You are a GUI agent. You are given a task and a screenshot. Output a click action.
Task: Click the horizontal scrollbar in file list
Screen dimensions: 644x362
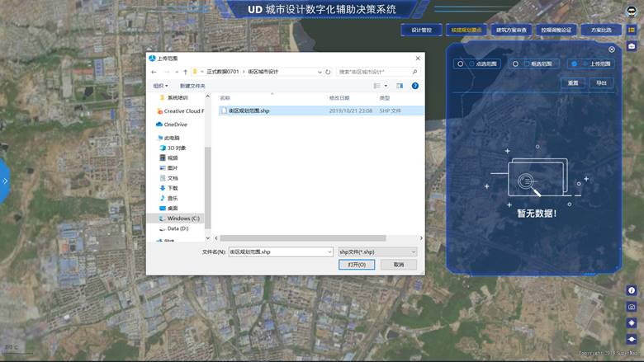tap(303, 238)
